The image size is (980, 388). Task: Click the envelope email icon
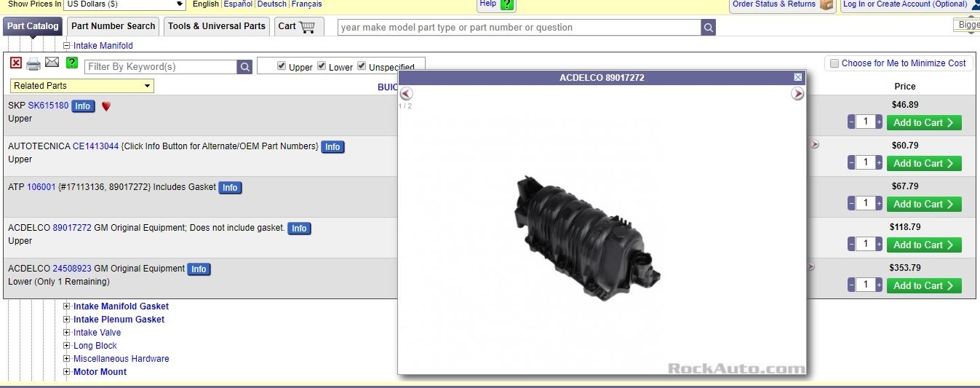[52, 63]
